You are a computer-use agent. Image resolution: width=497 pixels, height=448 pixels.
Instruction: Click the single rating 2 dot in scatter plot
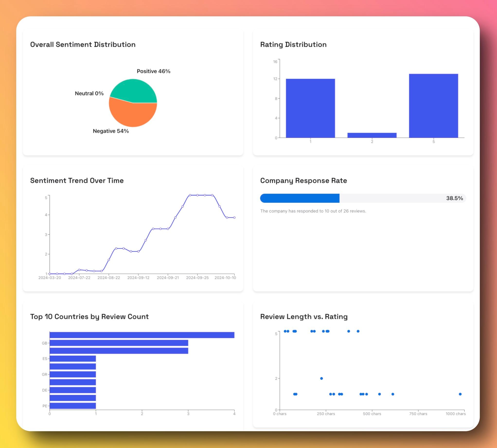coord(321,378)
